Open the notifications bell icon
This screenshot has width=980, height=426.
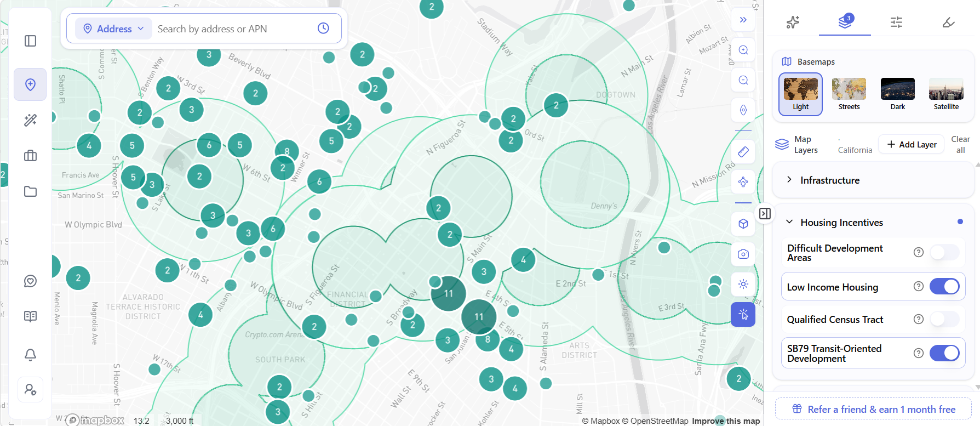click(31, 355)
